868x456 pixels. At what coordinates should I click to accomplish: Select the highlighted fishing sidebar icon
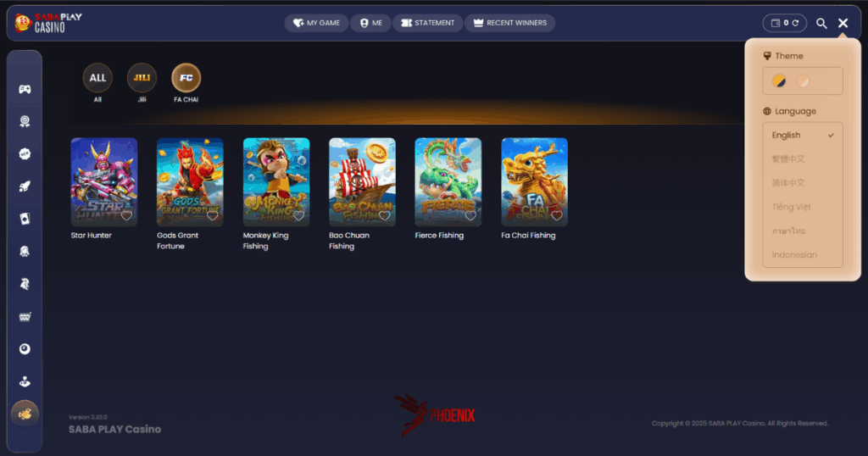pos(25,414)
